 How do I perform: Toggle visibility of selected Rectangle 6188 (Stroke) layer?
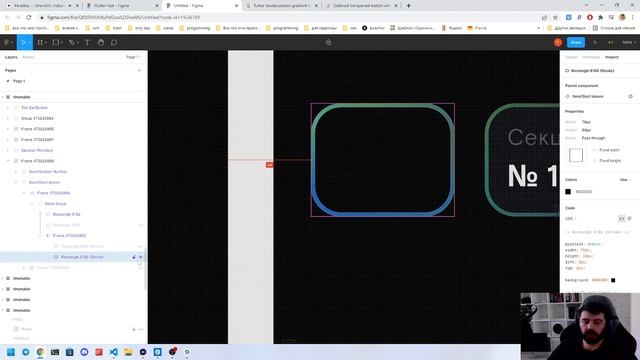(141, 257)
